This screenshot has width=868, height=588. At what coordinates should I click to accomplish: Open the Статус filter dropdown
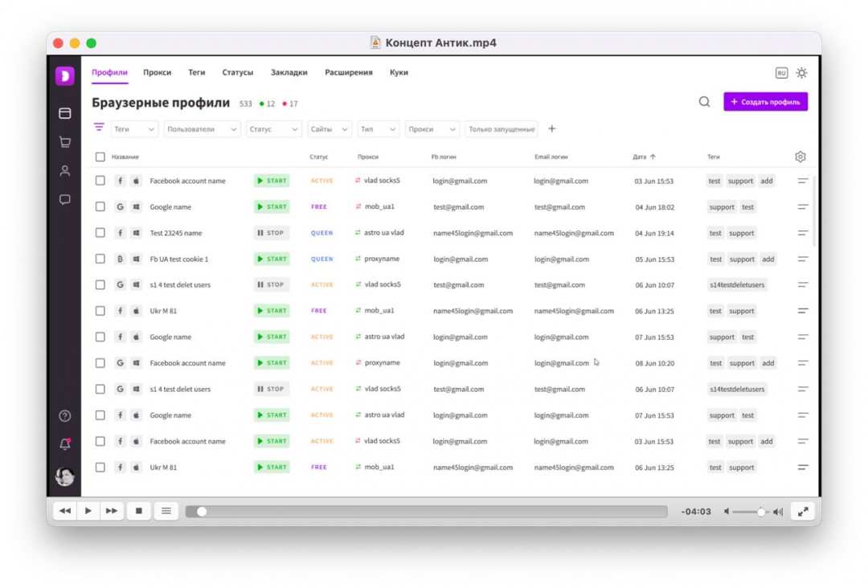(x=273, y=129)
